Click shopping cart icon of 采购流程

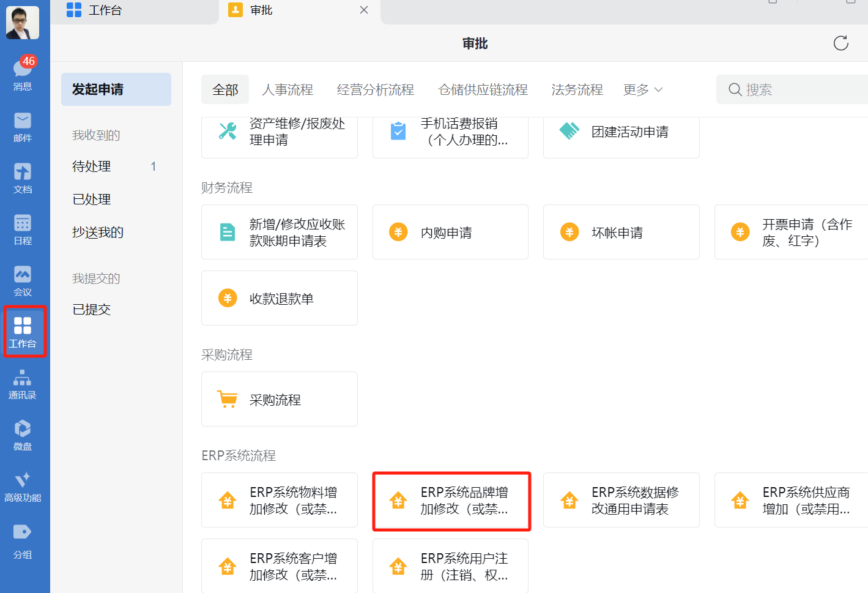tap(228, 399)
